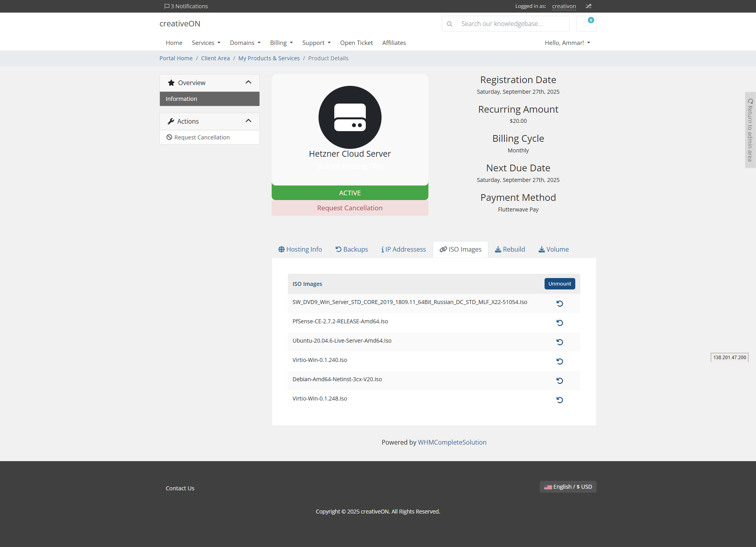Click mount icon for Virtio-Win-0.1.240 ISO
This screenshot has width=756, height=547.
tap(560, 362)
